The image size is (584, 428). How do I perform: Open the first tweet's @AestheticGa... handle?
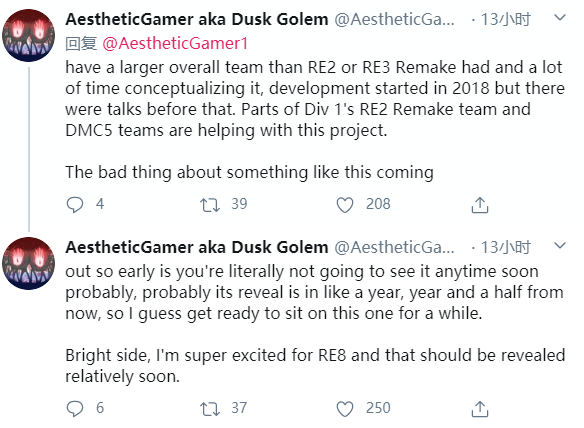click(394, 19)
